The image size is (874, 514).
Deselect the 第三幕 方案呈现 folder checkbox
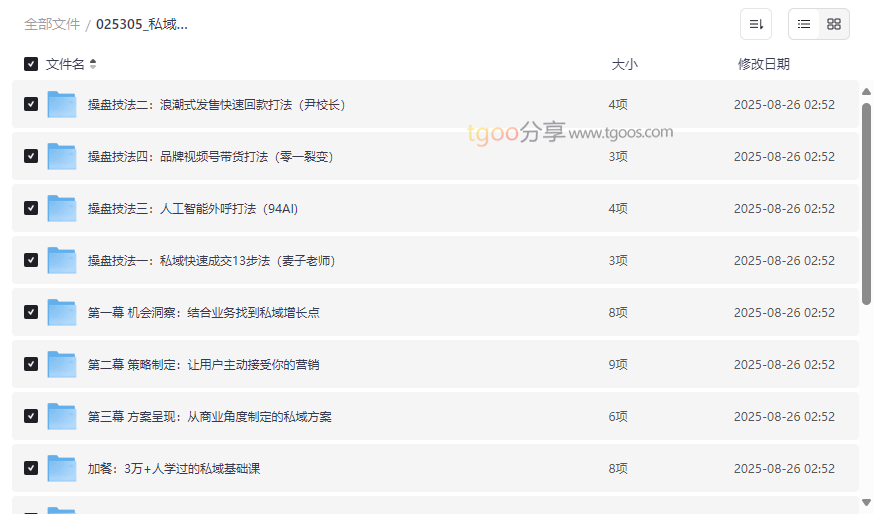(x=31, y=416)
